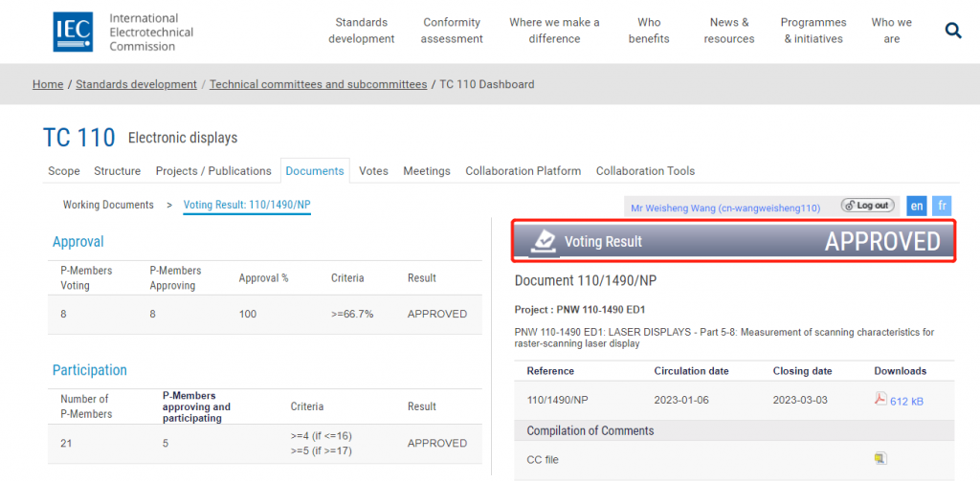Click the Electronic displays subtitle
Screen dimensions: 980x482
point(183,138)
